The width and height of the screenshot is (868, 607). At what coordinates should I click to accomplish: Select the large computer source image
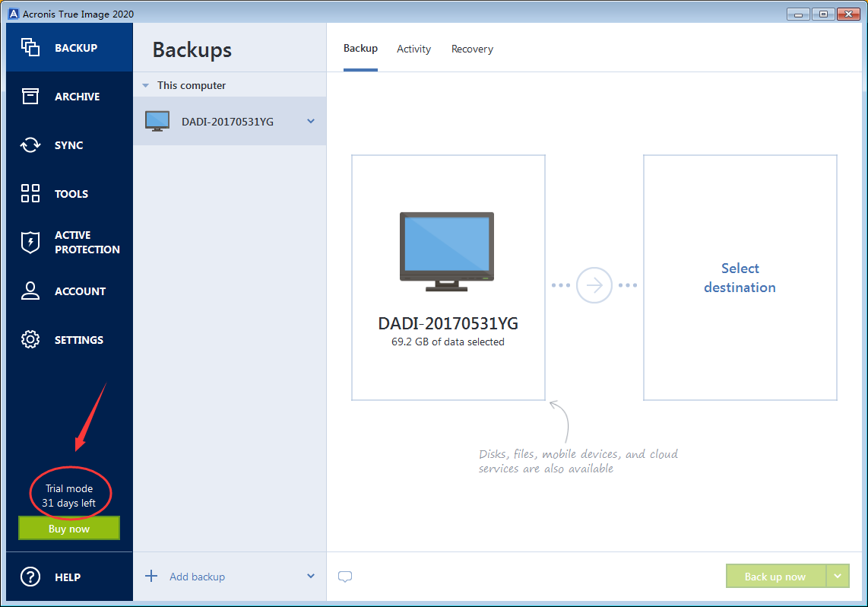[447, 252]
